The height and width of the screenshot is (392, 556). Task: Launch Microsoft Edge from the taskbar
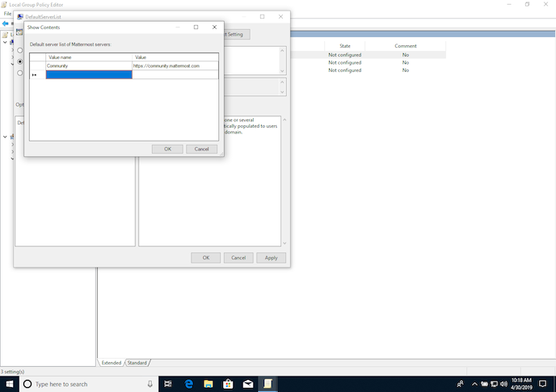pos(188,383)
